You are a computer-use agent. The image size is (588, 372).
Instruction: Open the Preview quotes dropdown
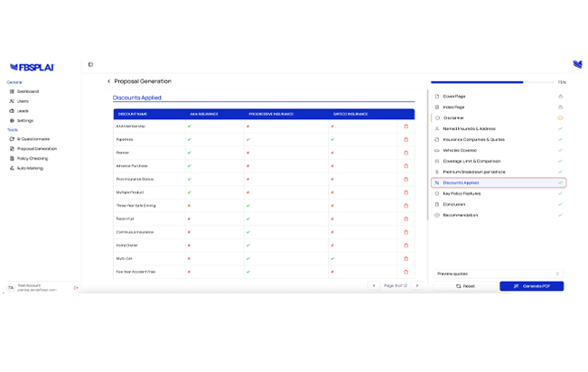tap(499, 274)
